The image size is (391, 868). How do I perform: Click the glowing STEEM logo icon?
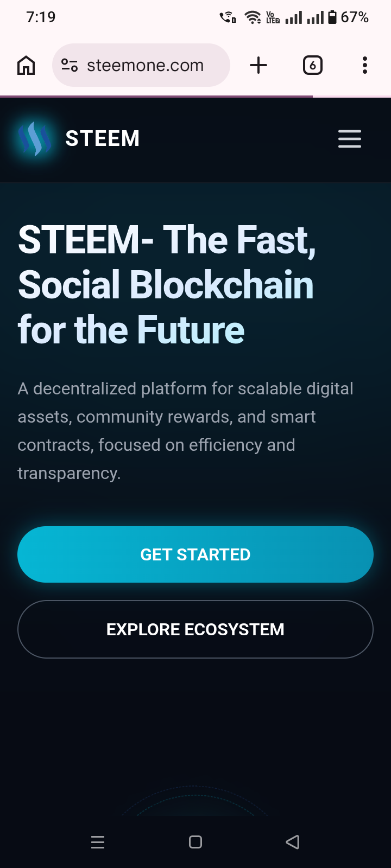point(35,139)
